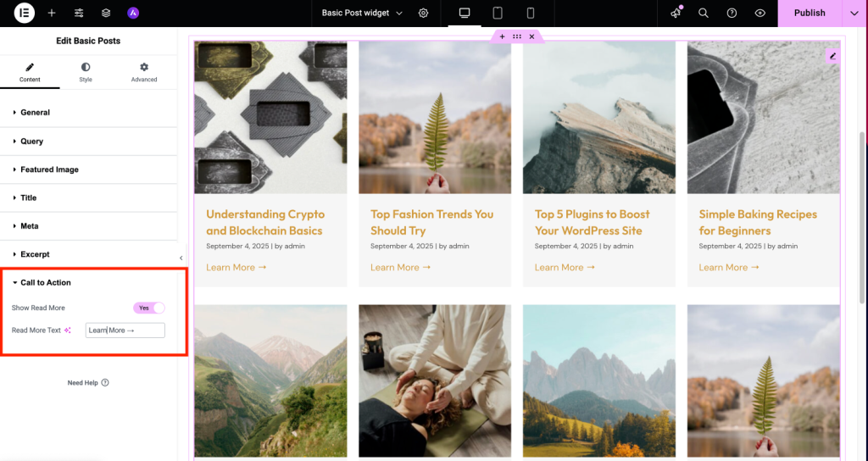Click the Publish button
The width and height of the screenshot is (868, 461).
809,14
